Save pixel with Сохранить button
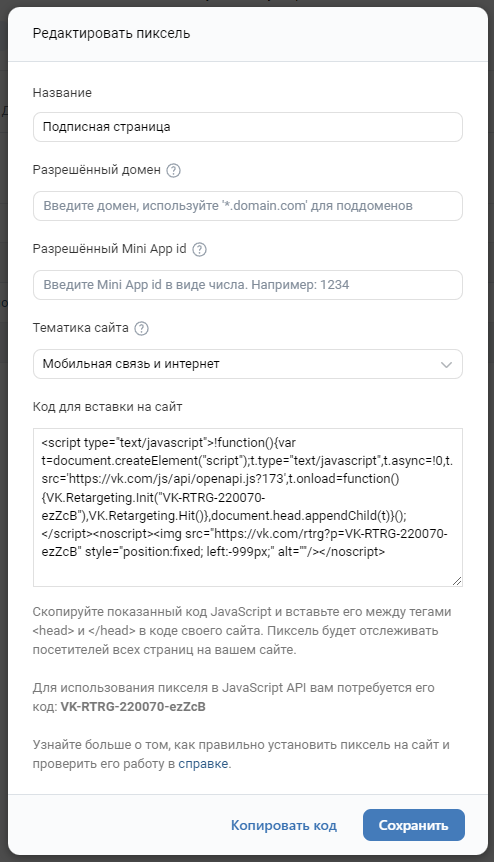 pos(414,825)
